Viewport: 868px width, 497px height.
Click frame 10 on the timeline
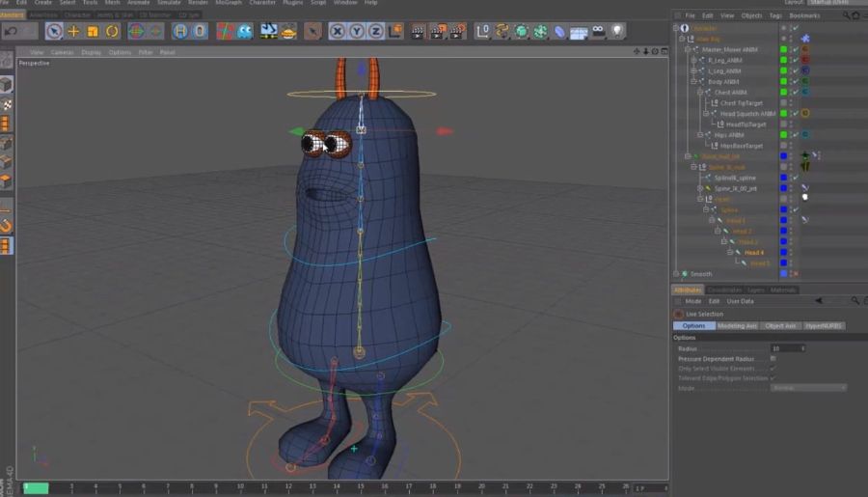(x=240, y=487)
